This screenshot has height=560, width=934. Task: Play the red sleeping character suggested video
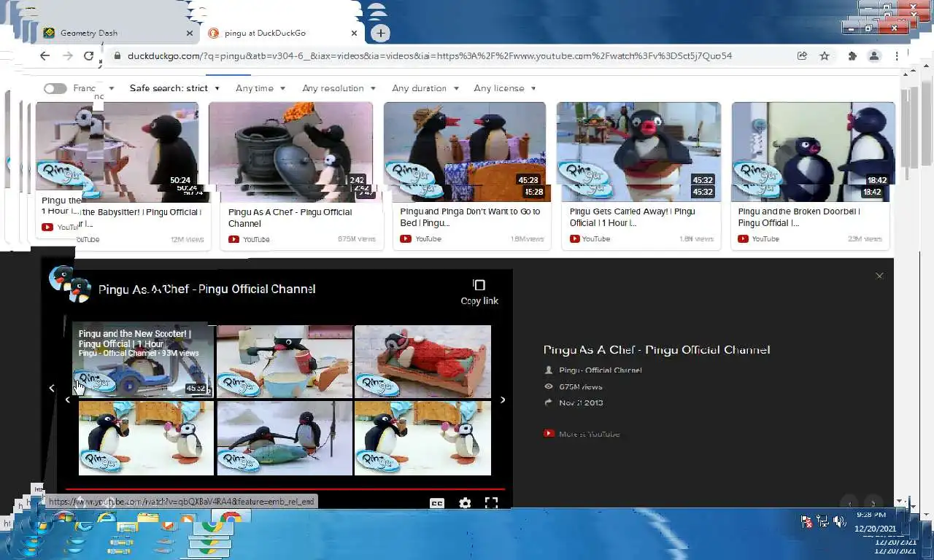point(422,361)
